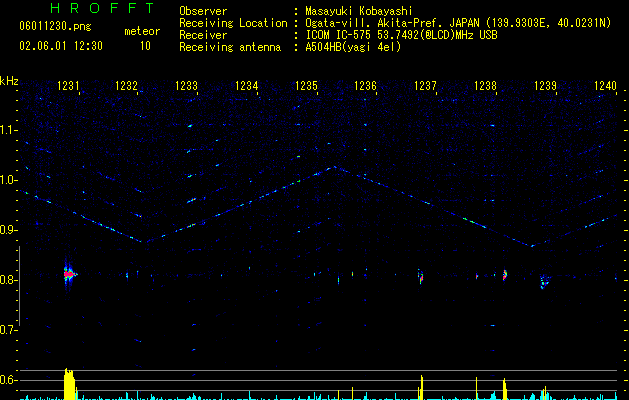
Task: Click observer name Masayuki Kobayashi
Action: point(359,11)
